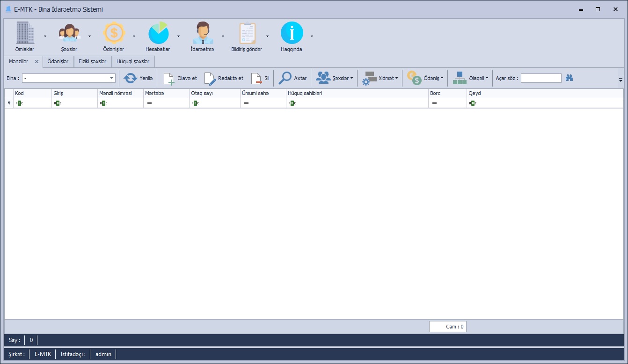The width and height of the screenshot is (628, 364).
Task: Click the Redaktə et button
Action: [224, 78]
